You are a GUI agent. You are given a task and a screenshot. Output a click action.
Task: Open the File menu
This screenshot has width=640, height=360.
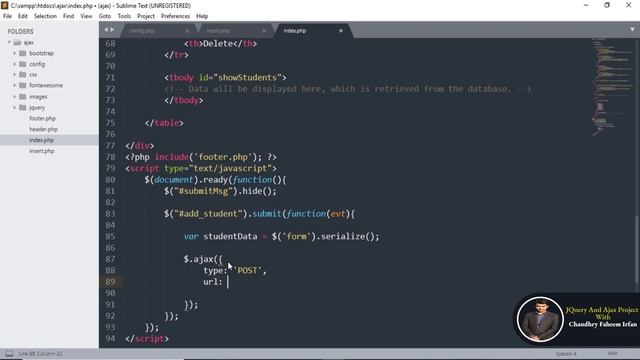(7, 16)
